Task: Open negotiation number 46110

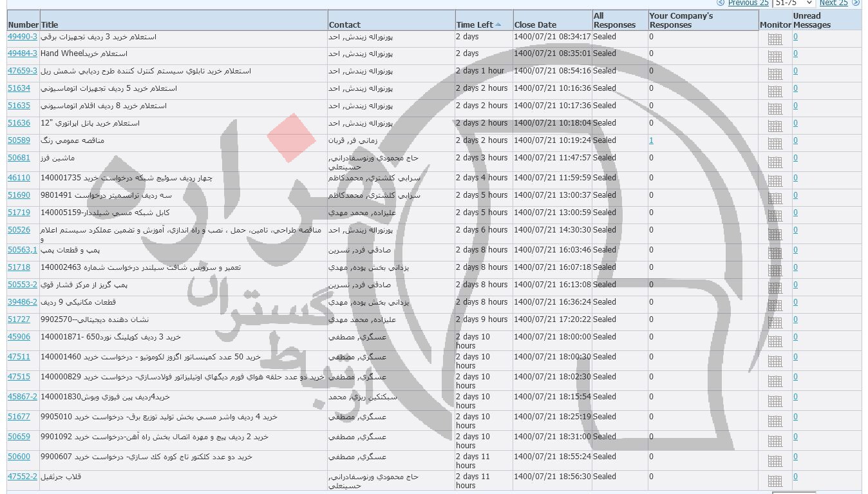Action: point(19,178)
